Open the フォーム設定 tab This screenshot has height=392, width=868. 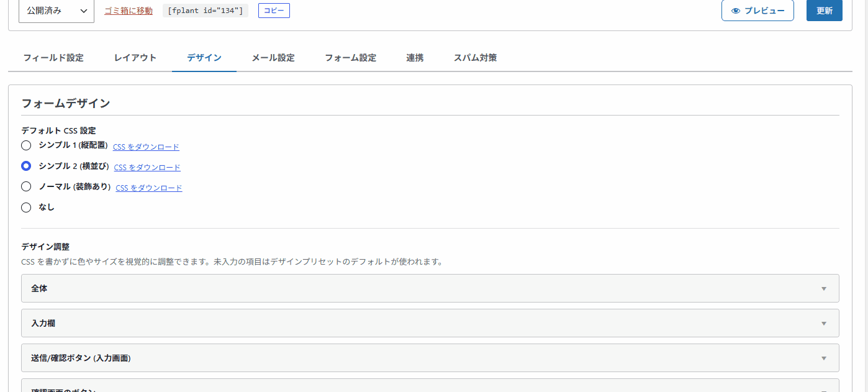click(351, 58)
